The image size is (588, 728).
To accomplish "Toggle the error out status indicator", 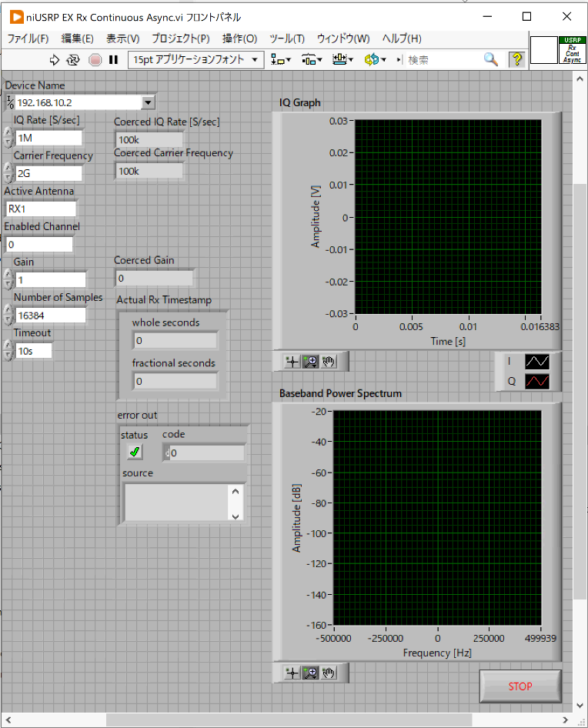I will click(135, 452).
